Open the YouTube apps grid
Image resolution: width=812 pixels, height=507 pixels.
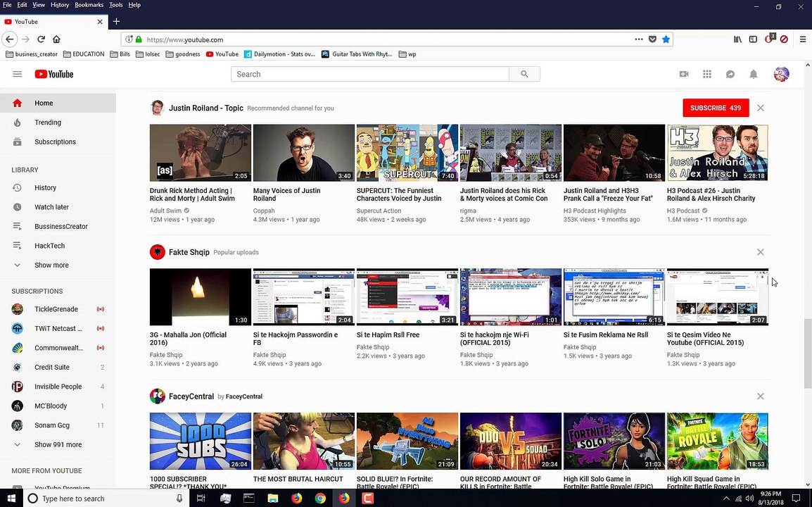[707, 74]
